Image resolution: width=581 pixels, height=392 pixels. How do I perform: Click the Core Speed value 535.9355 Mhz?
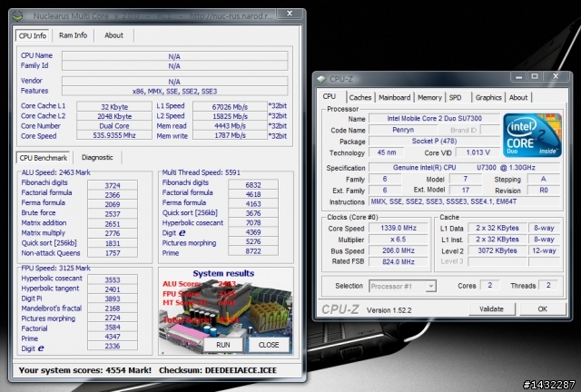pyautogui.click(x=114, y=135)
